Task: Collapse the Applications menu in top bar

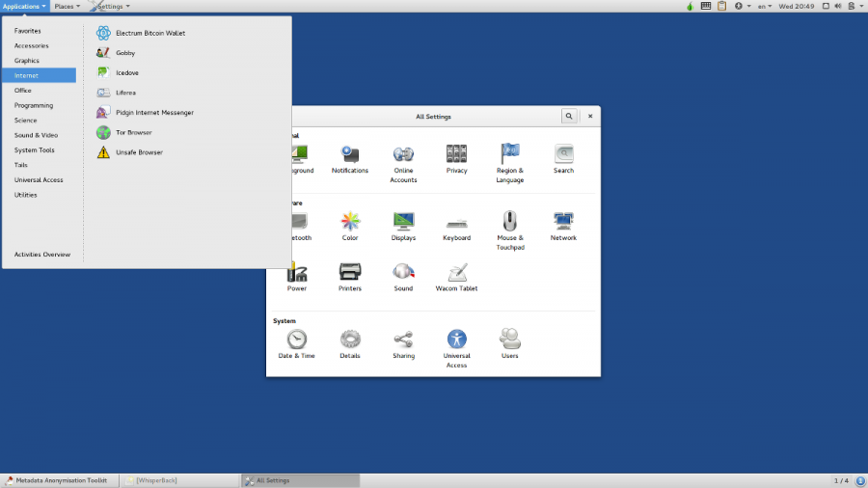Action: pos(24,6)
